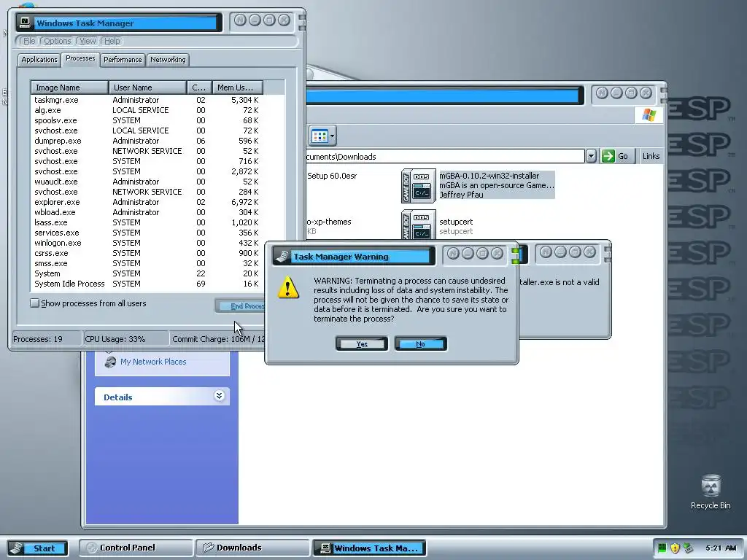Switch to Control Panel in taskbar
Image resolution: width=747 pixels, height=560 pixels.
click(136, 548)
